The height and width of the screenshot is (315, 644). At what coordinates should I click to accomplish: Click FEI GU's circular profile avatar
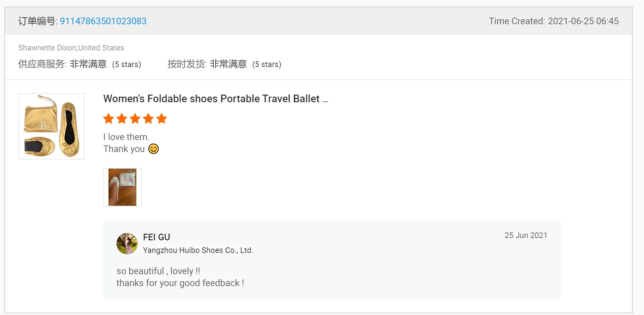pyautogui.click(x=127, y=243)
